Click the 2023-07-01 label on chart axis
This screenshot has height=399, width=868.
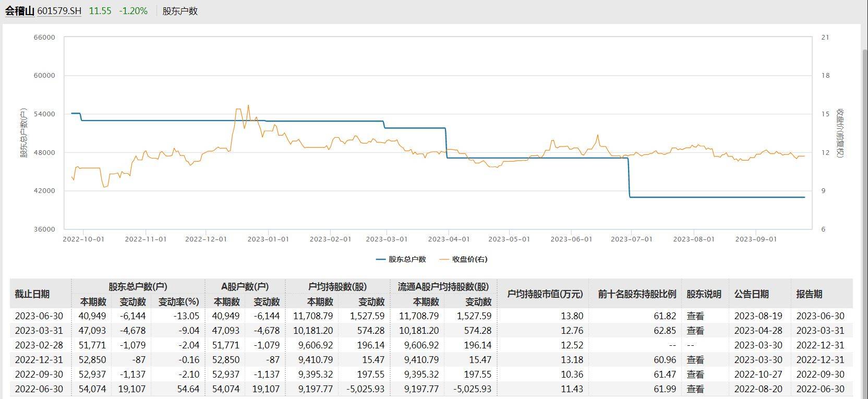pyautogui.click(x=631, y=239)
